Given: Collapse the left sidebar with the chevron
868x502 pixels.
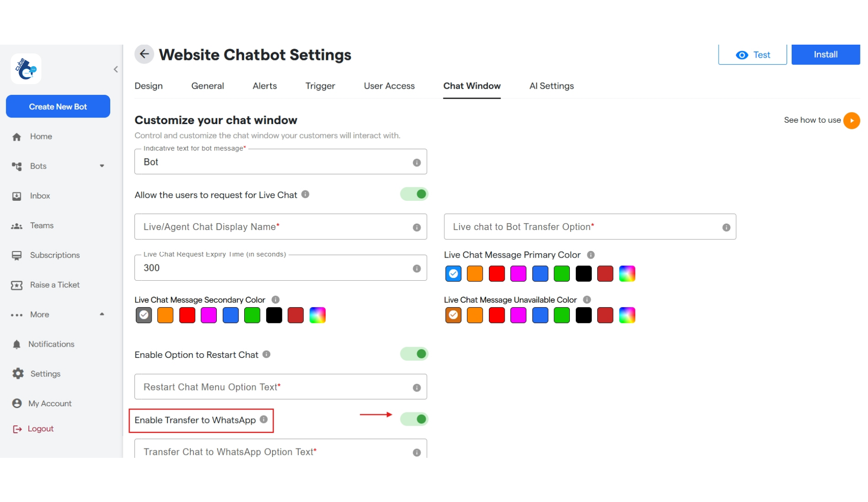Looking at the screenshot, I should [116, 69].
